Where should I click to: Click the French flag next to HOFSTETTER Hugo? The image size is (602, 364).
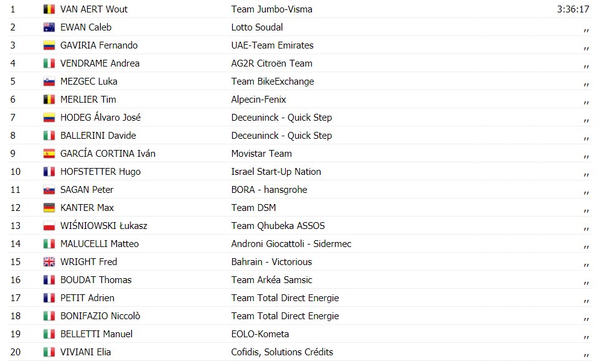(49, 172)
